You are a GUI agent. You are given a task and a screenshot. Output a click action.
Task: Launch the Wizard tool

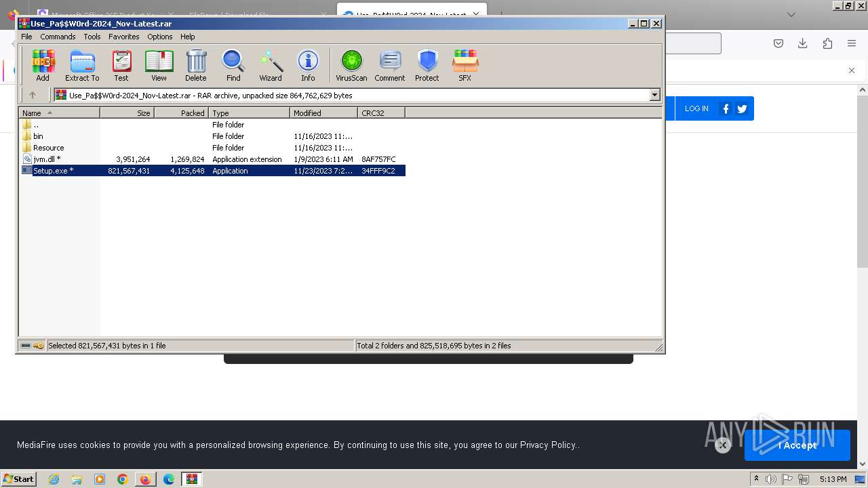271,66
